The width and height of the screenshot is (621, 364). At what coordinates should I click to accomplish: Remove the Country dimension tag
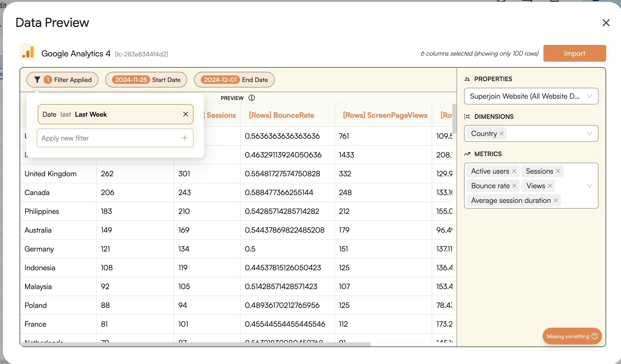click(x=502, y=133)
